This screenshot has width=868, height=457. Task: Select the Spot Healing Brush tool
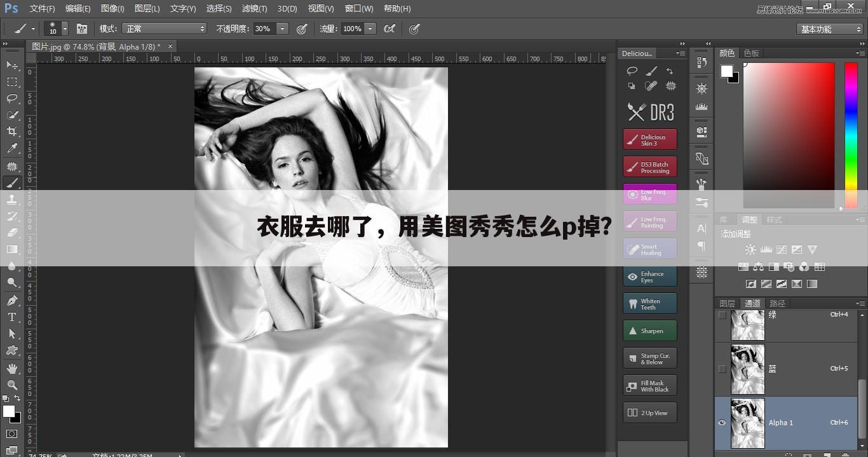coord(12,167)
